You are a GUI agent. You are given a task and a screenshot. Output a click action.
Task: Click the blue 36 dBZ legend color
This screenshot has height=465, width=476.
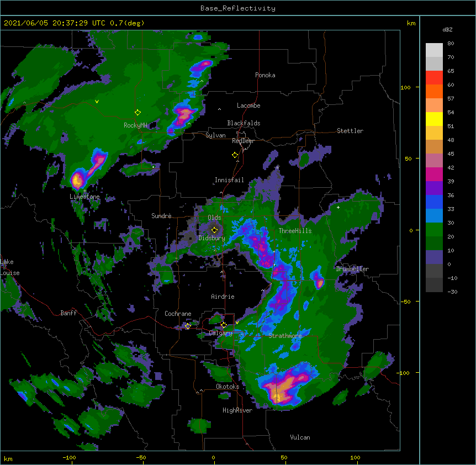coord(434,202)
